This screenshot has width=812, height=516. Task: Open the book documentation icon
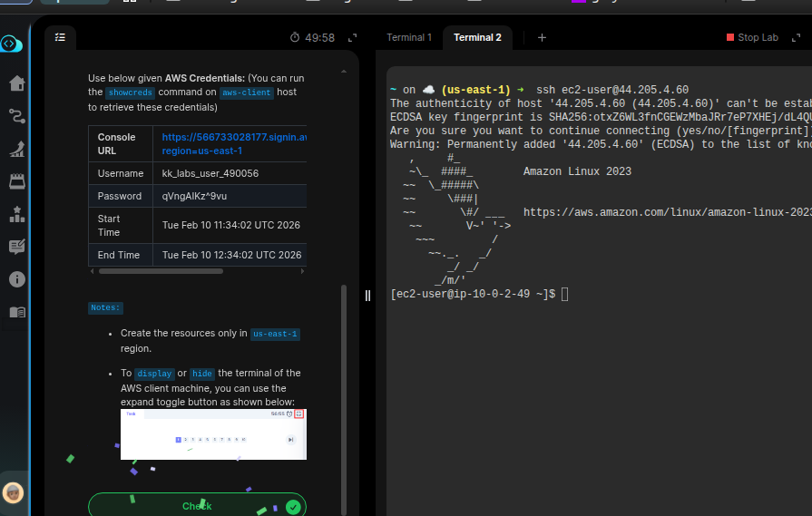pos(17,312)
